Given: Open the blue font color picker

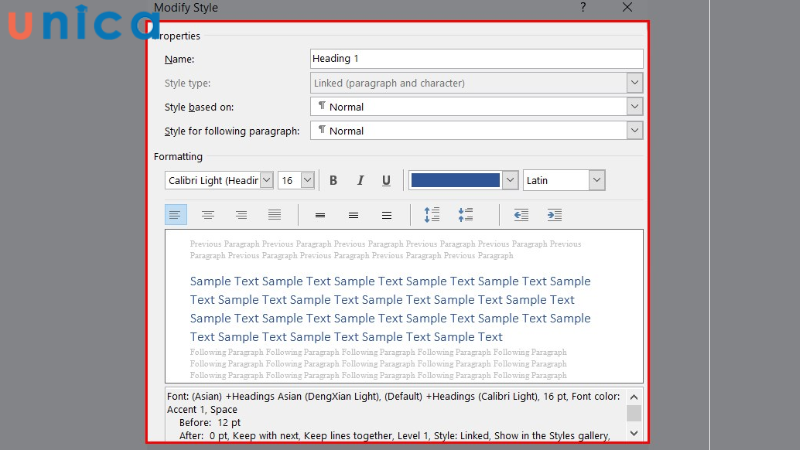Looking at the screenshot, I should tap(510, 181).
